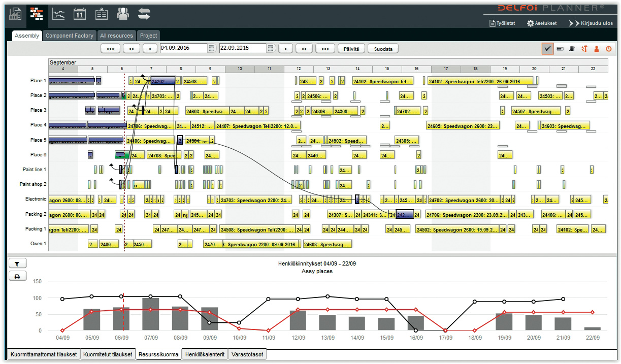This screenshot has width=621, height=364.
Task: Toggle the orange clock icon
Action: pyautogui.click(x=609, y=49)
